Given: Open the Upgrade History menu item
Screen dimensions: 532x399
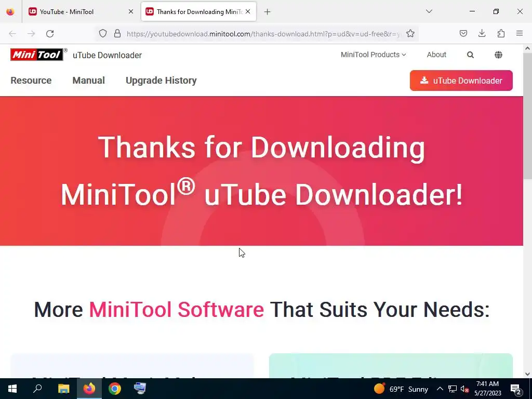Looking at the screenshot, I should [x=161, y=81].
